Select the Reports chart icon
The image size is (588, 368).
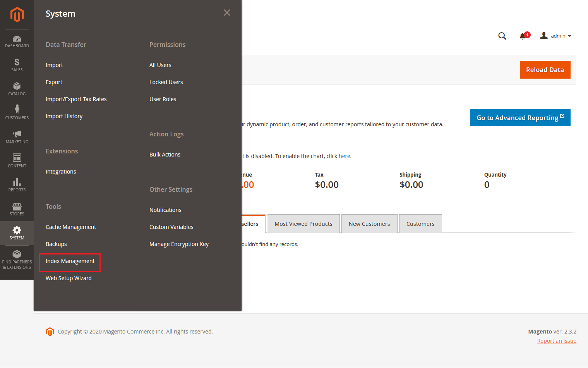pyautogui.click(x=17, y=185)
